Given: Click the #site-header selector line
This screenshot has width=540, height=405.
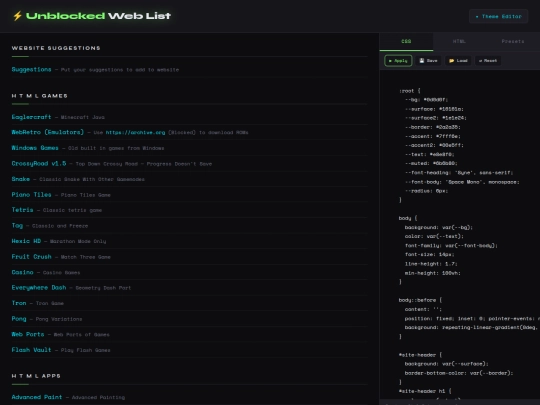Looking at the screenshot, I should 420,355.
